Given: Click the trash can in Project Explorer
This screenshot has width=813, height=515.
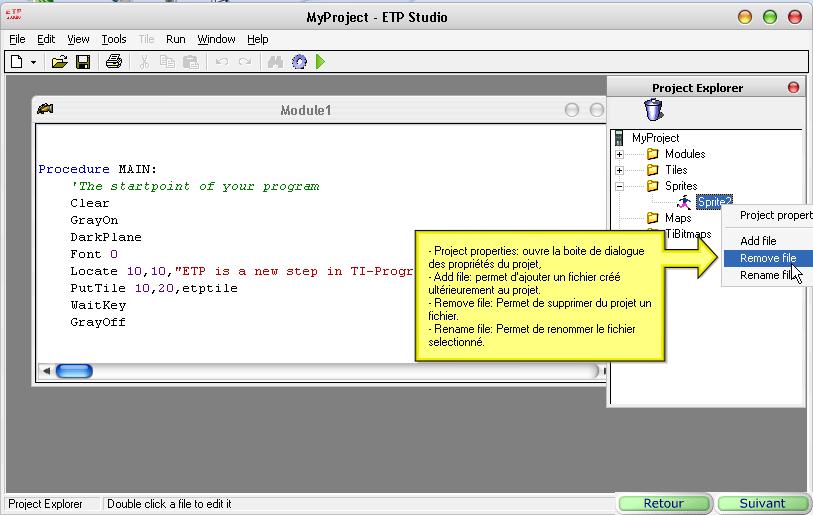Looking at the screenshot, I should (x=653, y=110).
